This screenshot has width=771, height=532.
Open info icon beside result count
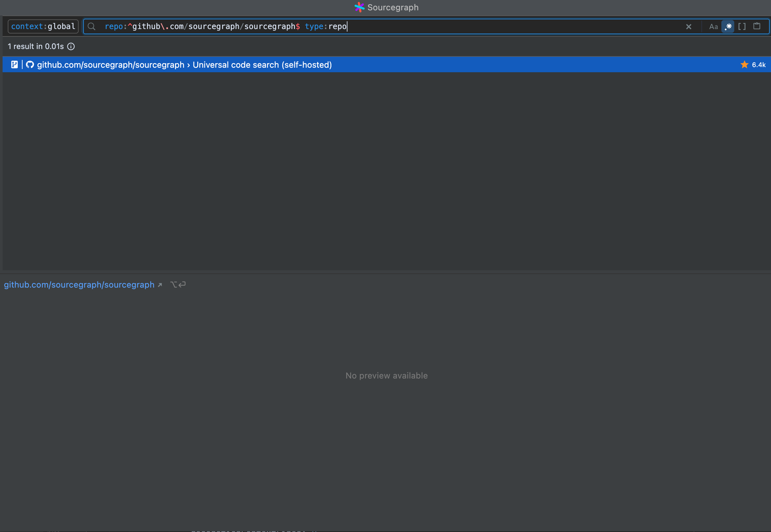coord(71,46)
